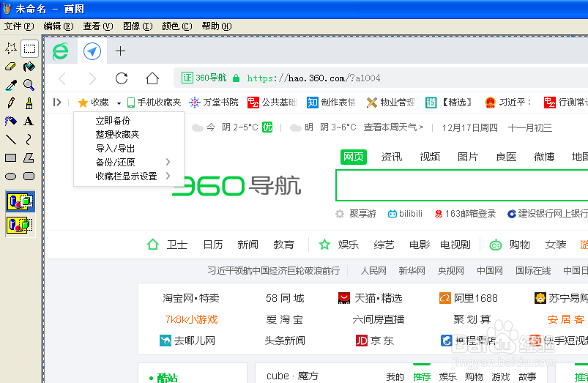Go back with the browser back arrow
This screenshot has height=383, width=588.
coord(63,79)
